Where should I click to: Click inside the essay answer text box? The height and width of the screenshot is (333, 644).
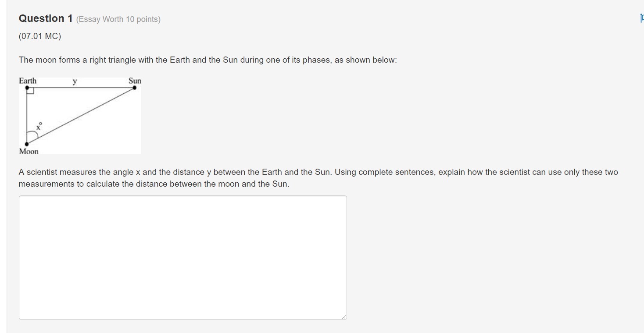182,257
